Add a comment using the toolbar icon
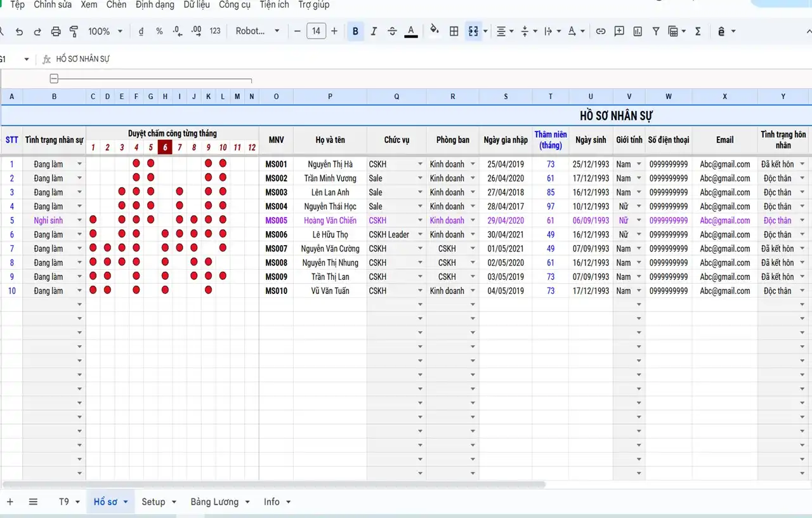812x518 pixels. pyautogui.click(x=619, y=31)
